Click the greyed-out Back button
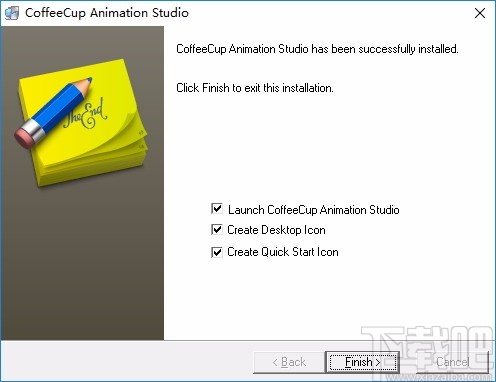496x382 pixels. pyautogui.click(x=289, y=362)
